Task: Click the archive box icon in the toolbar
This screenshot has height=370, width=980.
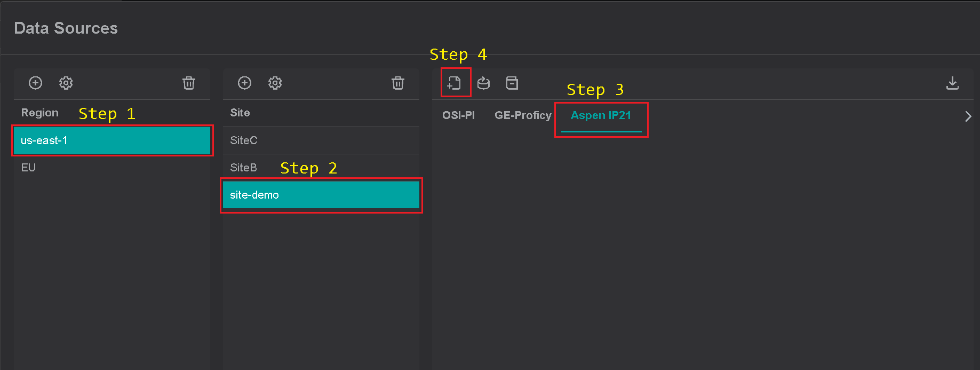Action: pyautogui.click(x=512, y=83)
